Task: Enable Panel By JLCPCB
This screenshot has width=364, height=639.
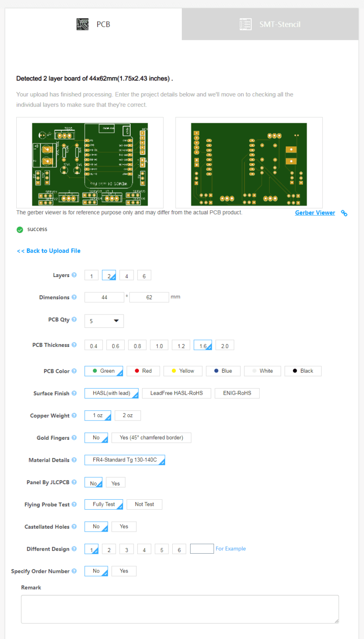Action: [115, 482]
